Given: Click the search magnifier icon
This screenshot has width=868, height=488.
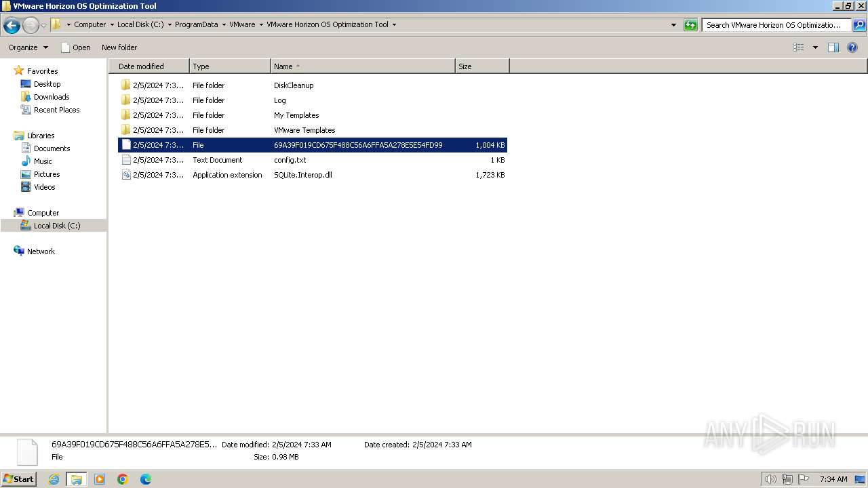Looking at the screenshot, I should (859, 25).
